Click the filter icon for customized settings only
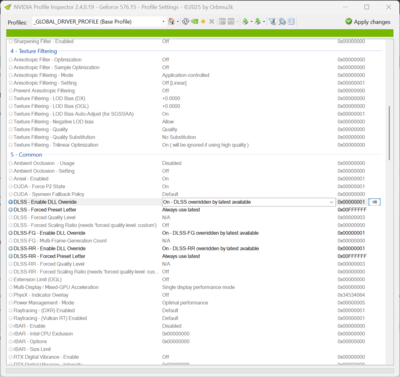Image resolution: width=400 pixels, height=377 pixels. click(272, 22)
